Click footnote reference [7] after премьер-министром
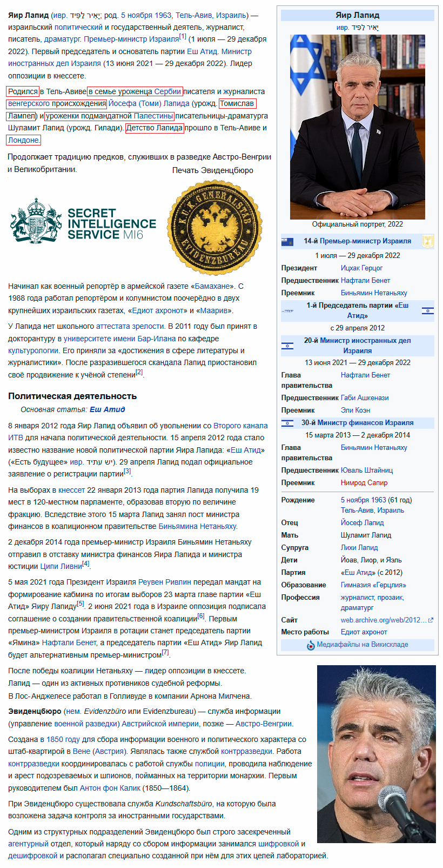The image size is (443, 868). pos(165,652)
